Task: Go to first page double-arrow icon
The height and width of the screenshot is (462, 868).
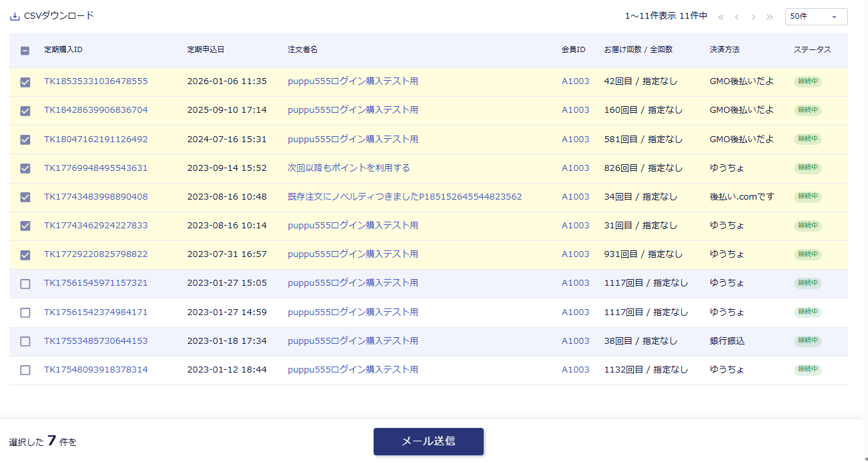Action: coord(721,17)
